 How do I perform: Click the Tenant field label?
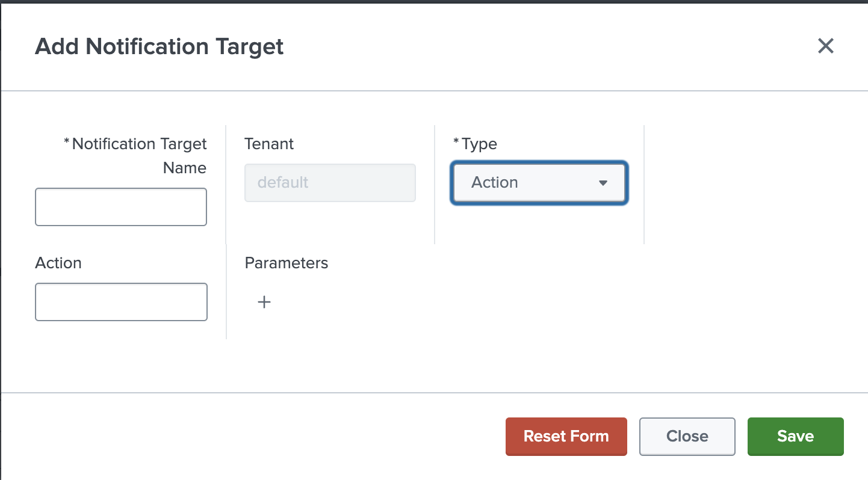point(269,144)
